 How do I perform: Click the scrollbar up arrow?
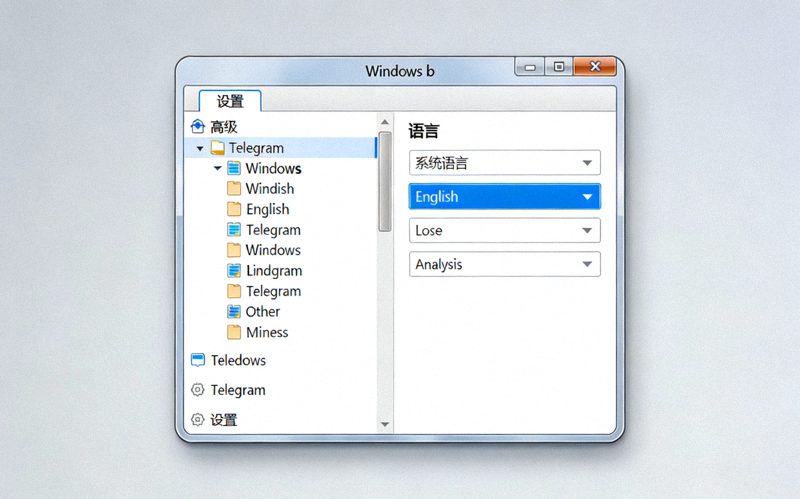coord(385,122)
